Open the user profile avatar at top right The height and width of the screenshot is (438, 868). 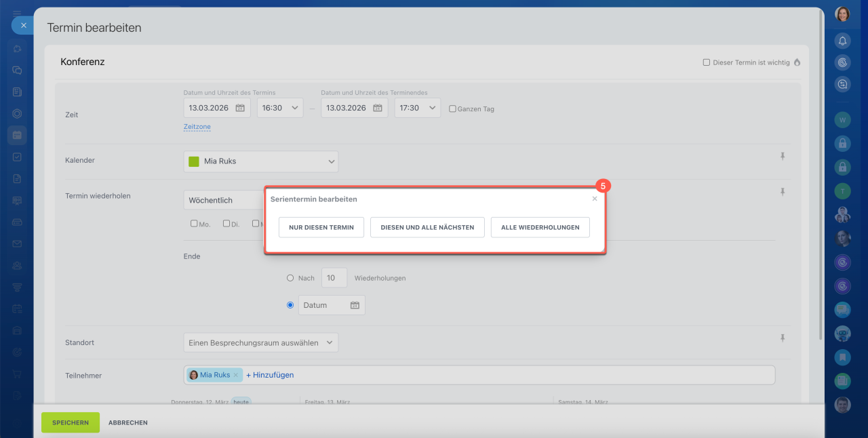[x=842, y=14]
